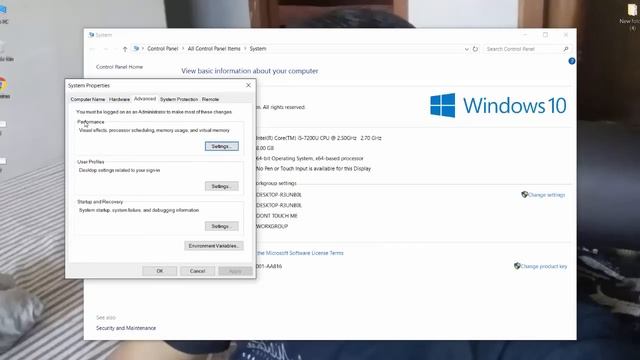
Task: Switch to Remote tab
Action: [x=210, y=99]
